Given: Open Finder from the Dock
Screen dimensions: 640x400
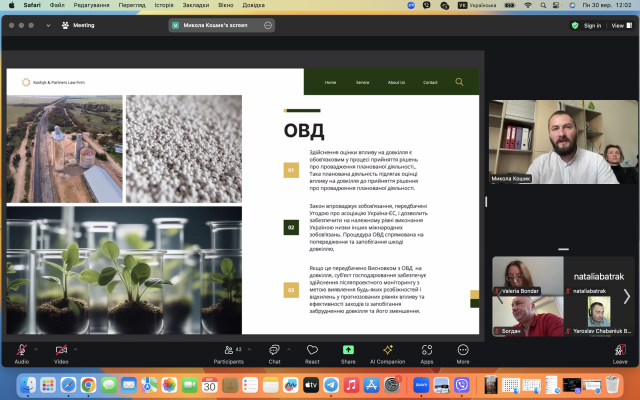Looking at the screenshot, I should (x=28, y=384).
